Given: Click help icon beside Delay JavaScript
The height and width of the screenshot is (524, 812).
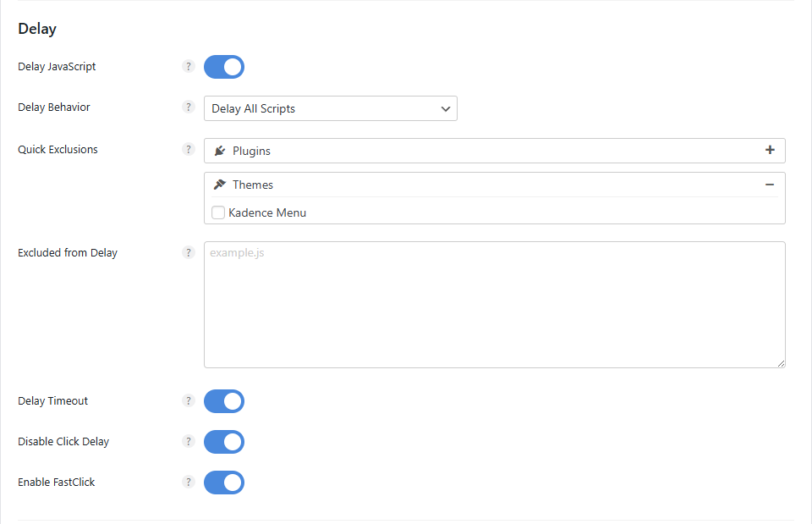Looking at the screenshot, I should (x=189, y=67).
